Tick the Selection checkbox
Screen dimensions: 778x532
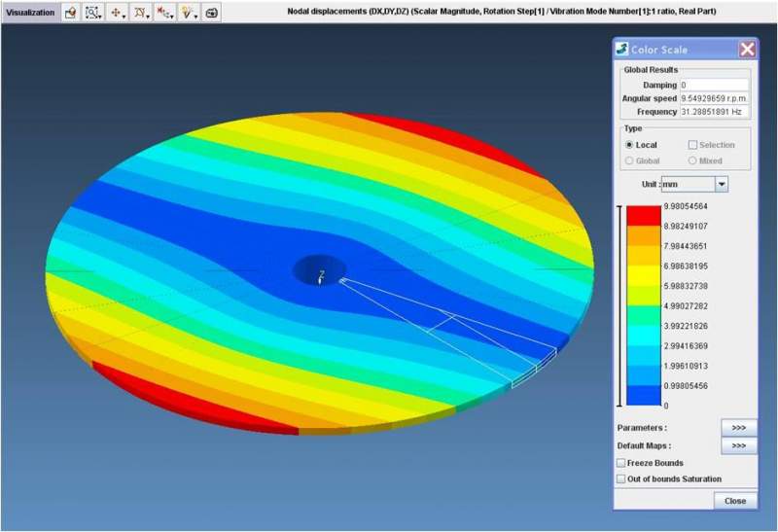pyautogui.click(x=692, y=145)
